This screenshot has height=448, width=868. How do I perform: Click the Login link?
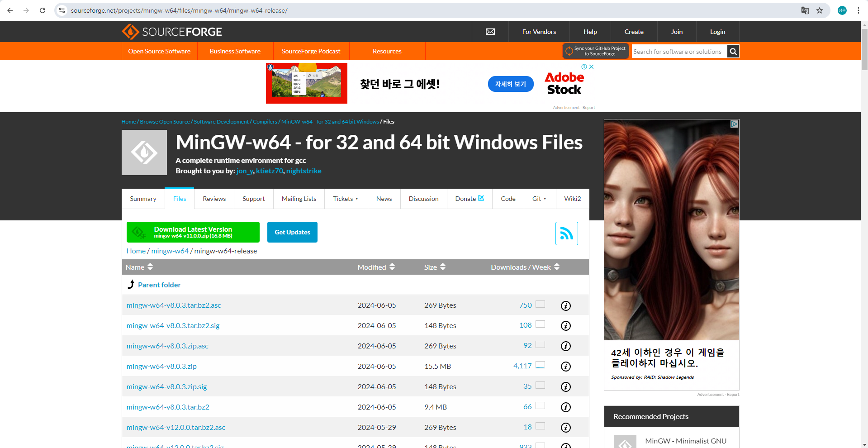click(717, 32)
